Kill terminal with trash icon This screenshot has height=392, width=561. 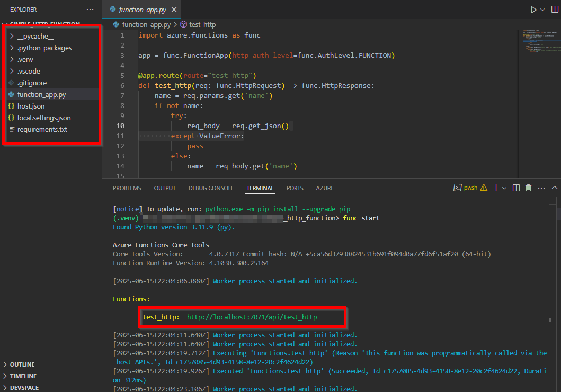[x=529, y=188]
